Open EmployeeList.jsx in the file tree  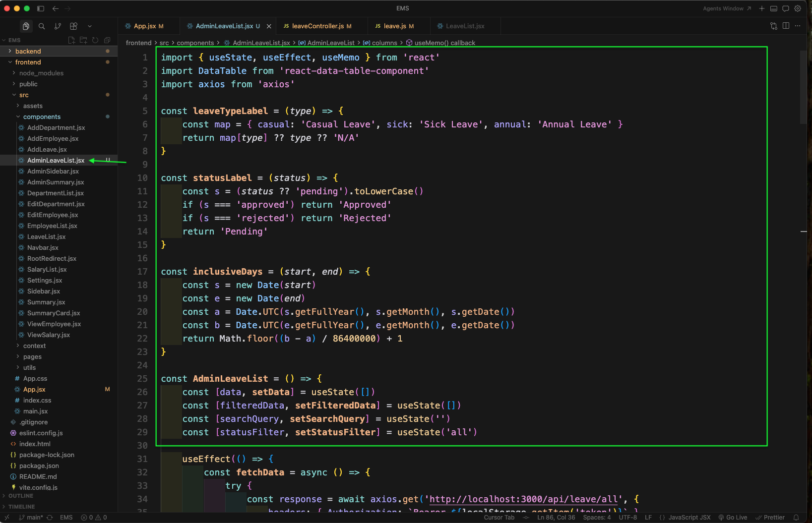(x=59, y=226)
